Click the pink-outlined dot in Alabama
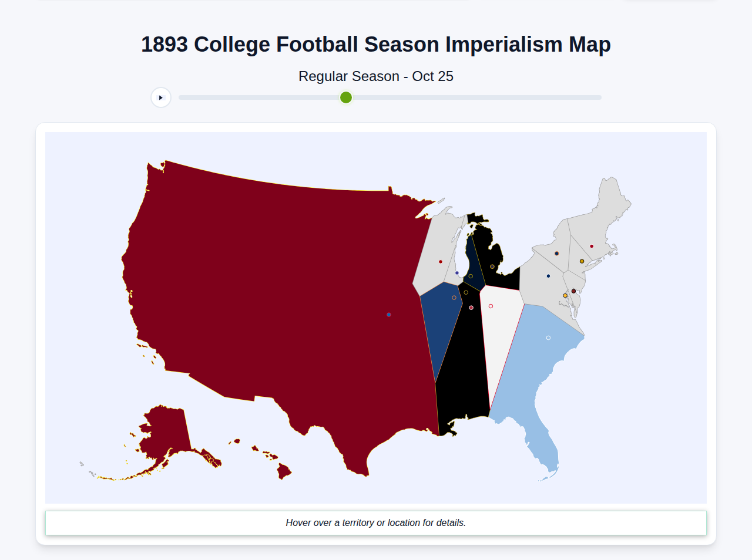 pyautogui.click(x=471, y=307)
